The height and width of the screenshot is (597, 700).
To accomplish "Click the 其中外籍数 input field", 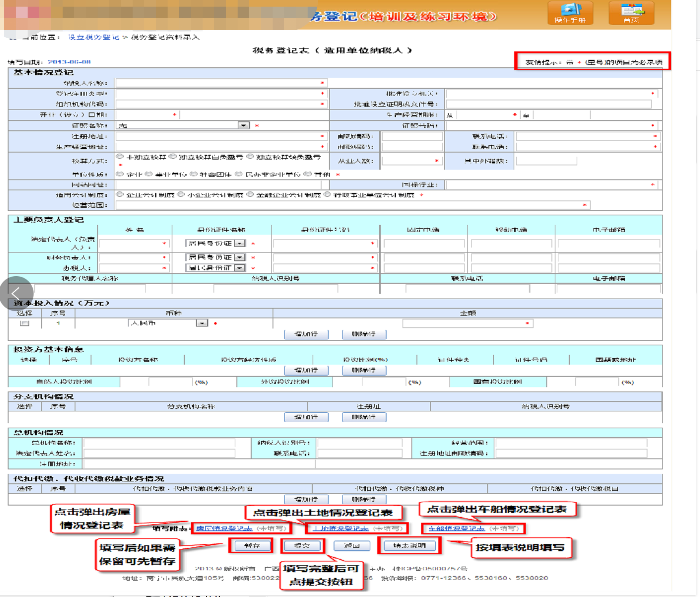I will 546,161.
